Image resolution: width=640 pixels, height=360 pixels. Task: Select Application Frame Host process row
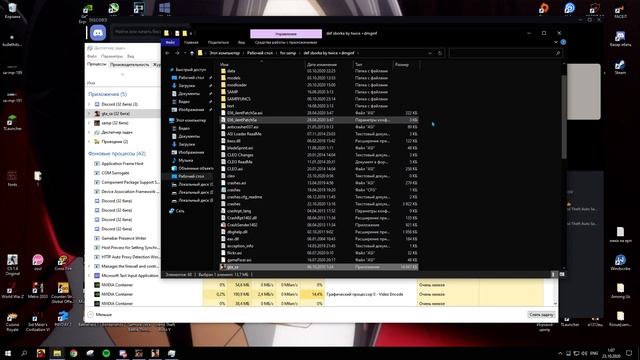coord(122,164)
